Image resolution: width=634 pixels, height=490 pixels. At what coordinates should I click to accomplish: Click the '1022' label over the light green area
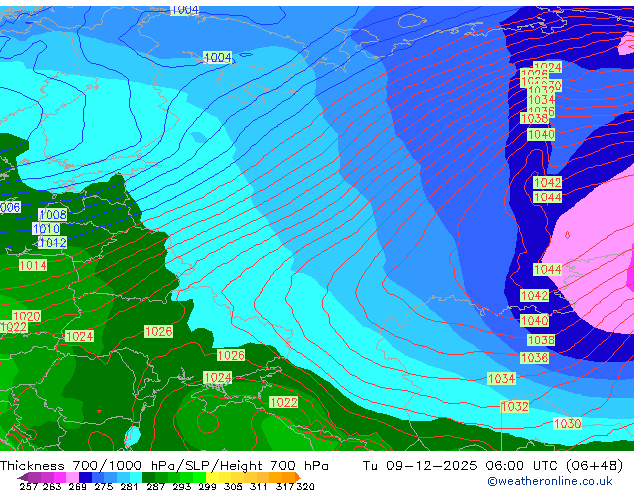click(284, 402)
